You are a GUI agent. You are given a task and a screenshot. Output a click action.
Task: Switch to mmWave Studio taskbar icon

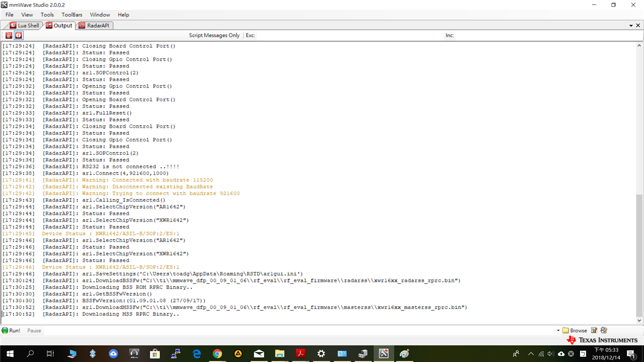[384, 354]
